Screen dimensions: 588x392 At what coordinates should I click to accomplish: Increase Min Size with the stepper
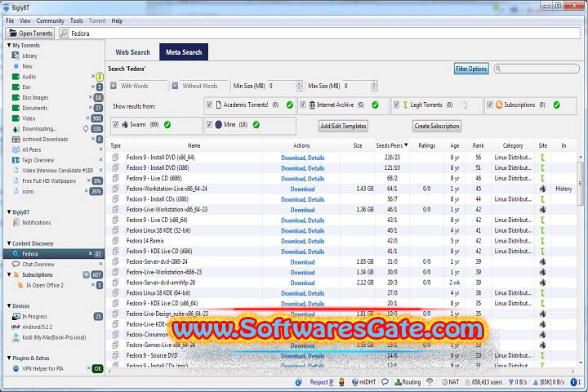point(299,83)
